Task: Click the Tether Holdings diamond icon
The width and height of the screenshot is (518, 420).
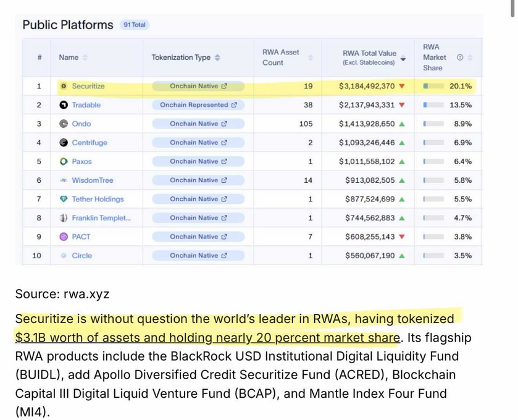Action: 64,199
